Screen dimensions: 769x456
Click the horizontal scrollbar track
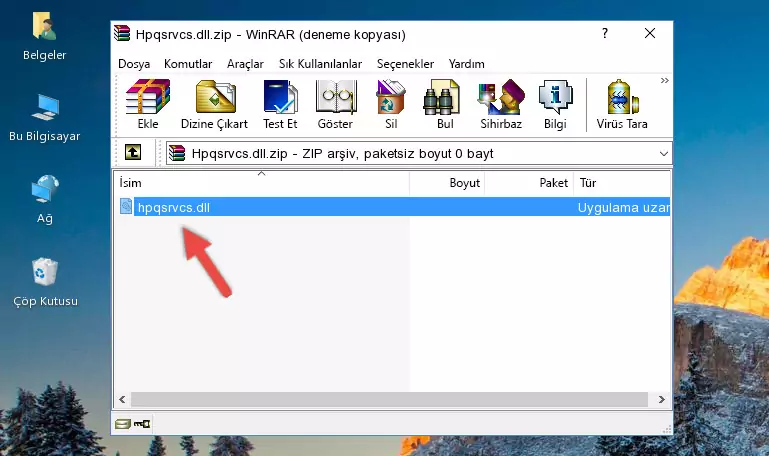[x=389, y=399]
